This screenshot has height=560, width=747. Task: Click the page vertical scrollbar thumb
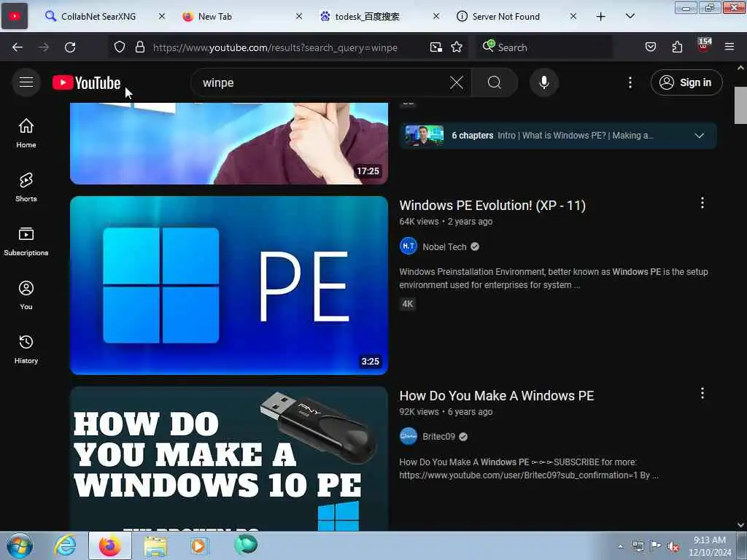(x=740, y=105)
